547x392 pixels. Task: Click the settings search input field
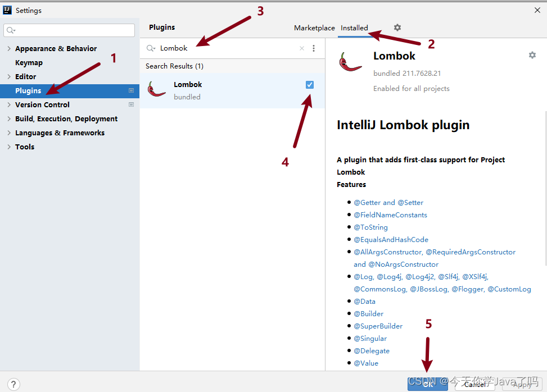coord(69,30)
